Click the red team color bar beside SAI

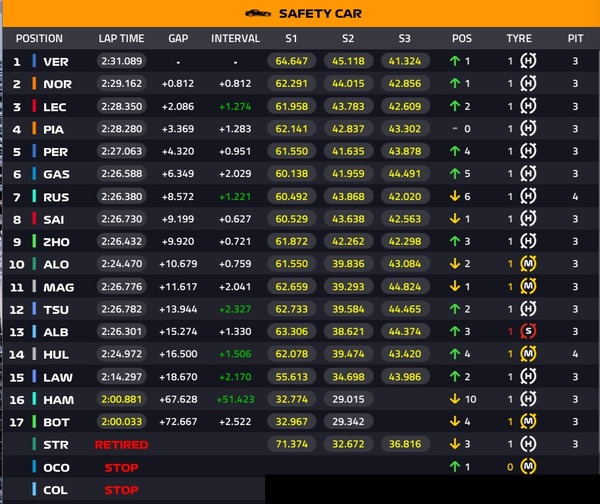point(35,219)
